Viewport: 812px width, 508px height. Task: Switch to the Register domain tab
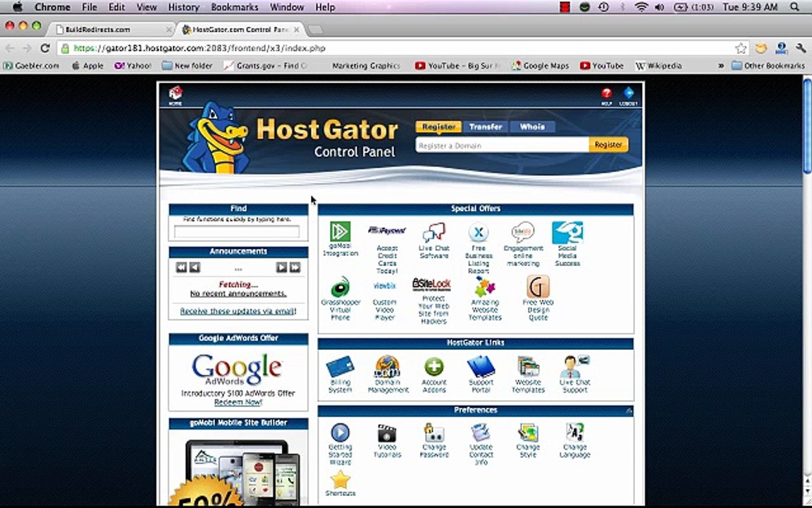click(x=438, y=126)
